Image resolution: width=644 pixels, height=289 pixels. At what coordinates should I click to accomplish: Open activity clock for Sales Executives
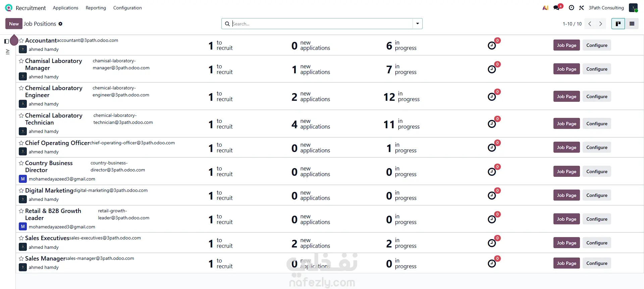pos(492,243)
